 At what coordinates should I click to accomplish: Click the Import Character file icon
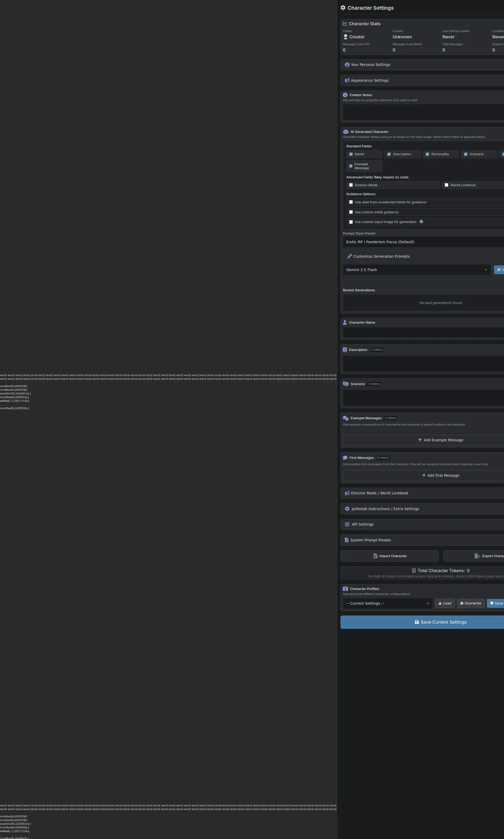pyautogui.click(x=375, y=556)
